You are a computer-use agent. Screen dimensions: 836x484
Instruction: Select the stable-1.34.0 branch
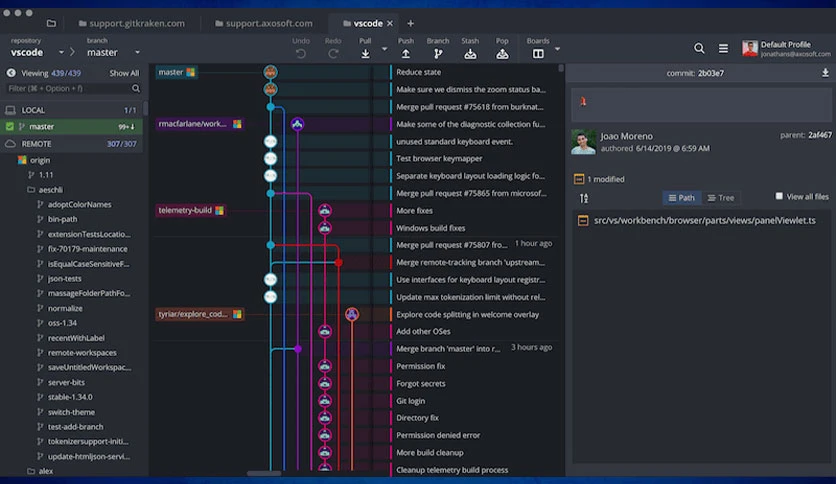pyautogui.click(x=70, y=397)
